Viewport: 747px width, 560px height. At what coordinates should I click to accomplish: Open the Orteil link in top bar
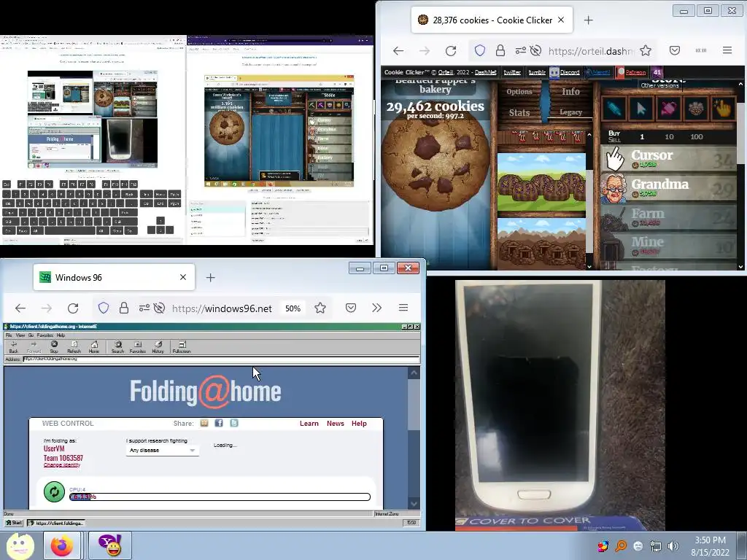(446, 72)
